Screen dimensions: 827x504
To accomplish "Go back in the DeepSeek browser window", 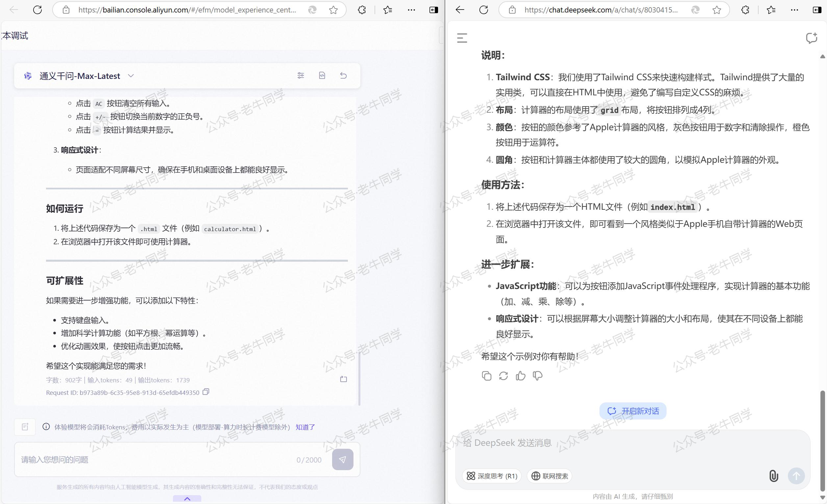I will pyautogui.click(x=460, y=10).
